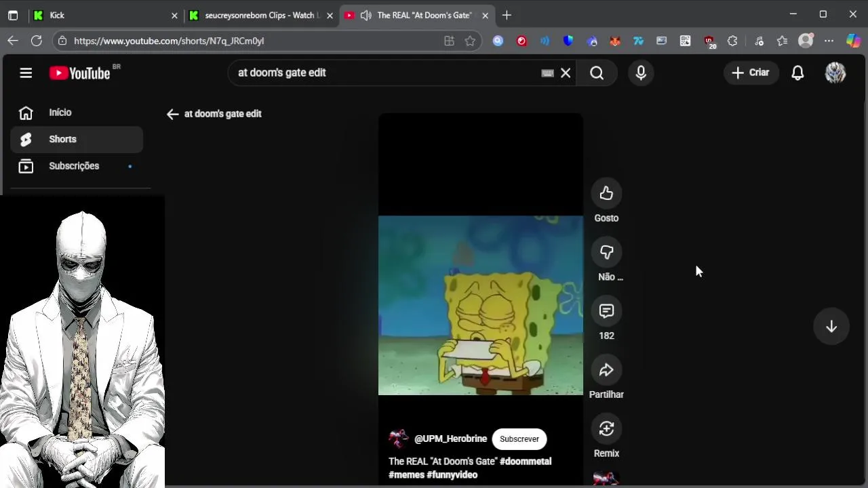868x488 pixels.
Task: Pause the SpongeBob short video
Action: (481, 305)
